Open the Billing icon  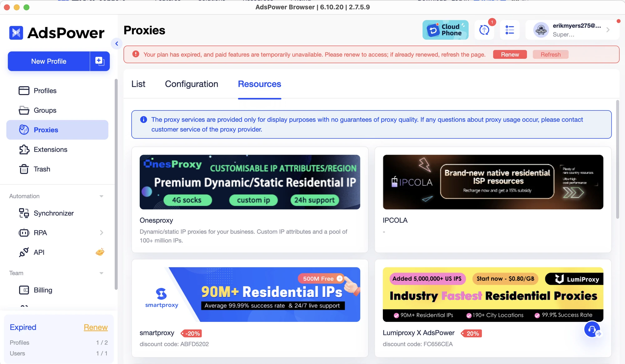(x=24, y=290)
